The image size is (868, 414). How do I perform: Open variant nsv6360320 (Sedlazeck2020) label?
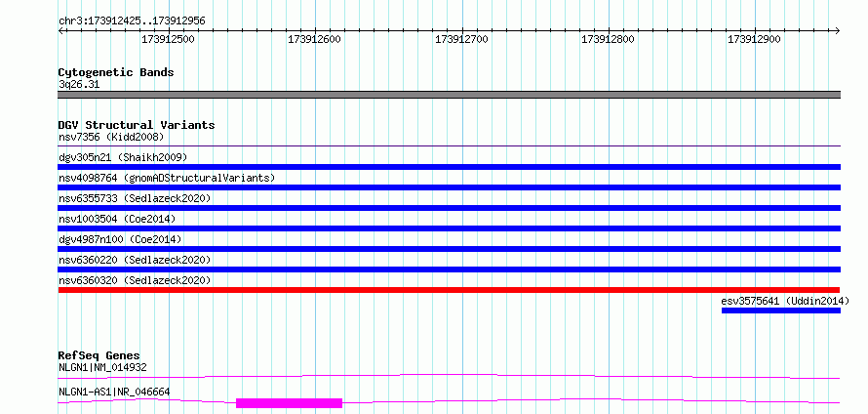tap(135, 280)
